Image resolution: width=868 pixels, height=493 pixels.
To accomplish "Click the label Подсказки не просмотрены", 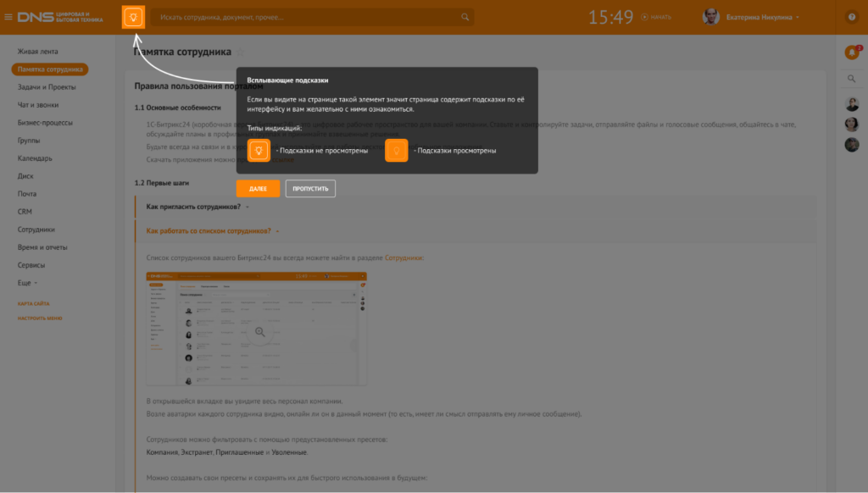I will tap(321, 151).
